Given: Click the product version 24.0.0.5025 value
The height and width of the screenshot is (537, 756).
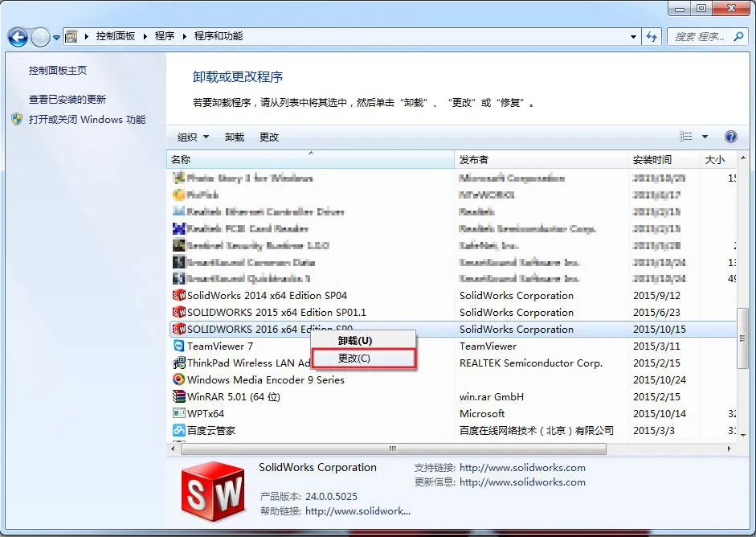Looking at the screenshot, I should coord(331,497).
